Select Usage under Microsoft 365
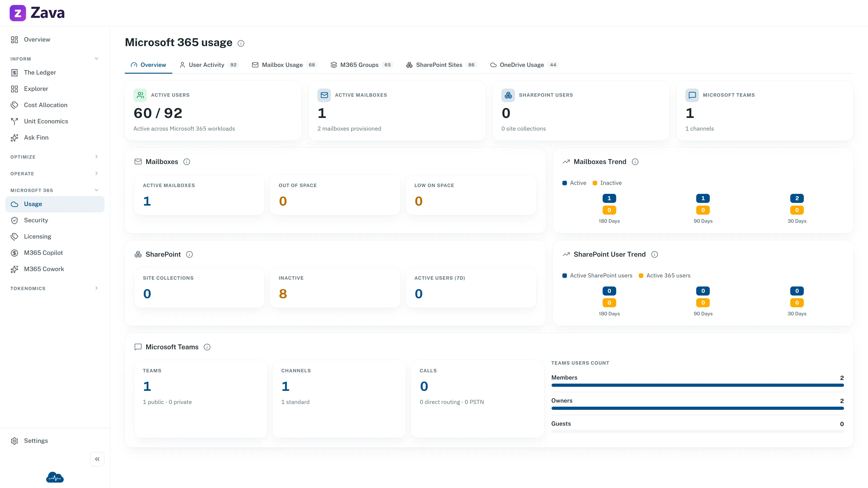 (x=55, y=204)
